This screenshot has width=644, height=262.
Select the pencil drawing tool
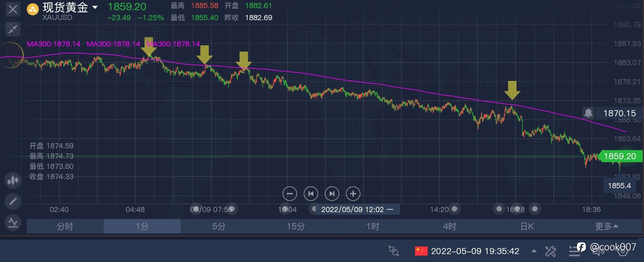(x=13, y=201)
